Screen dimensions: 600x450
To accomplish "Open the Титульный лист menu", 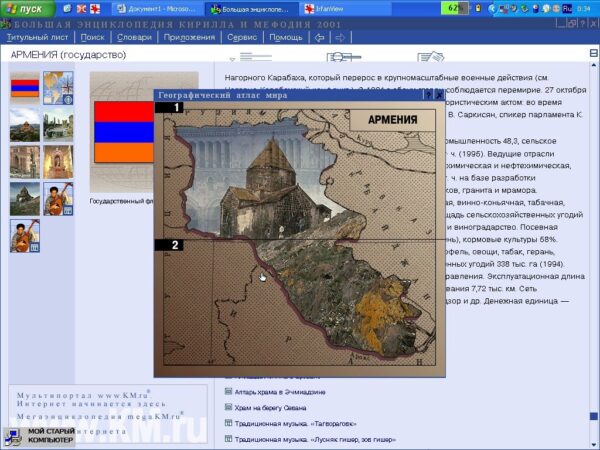I will coord(36,37).
